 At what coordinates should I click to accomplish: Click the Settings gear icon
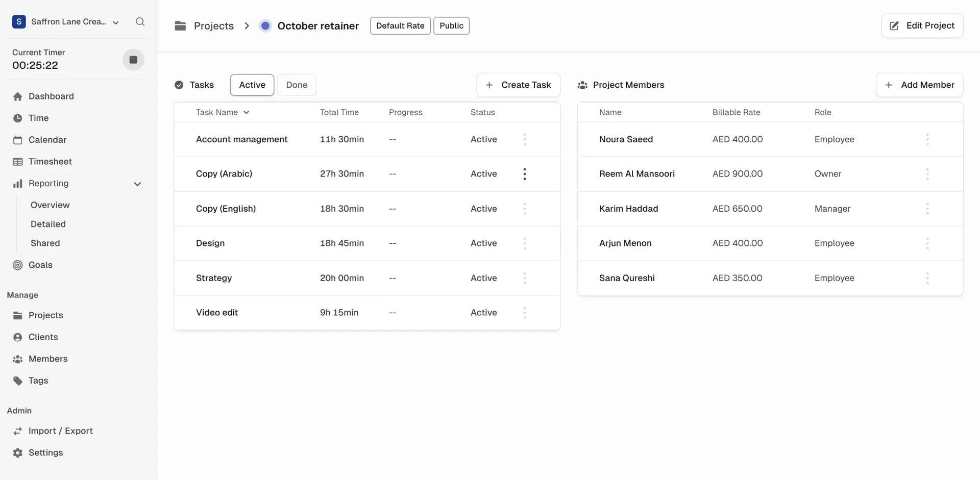click(x=18, y=453)
